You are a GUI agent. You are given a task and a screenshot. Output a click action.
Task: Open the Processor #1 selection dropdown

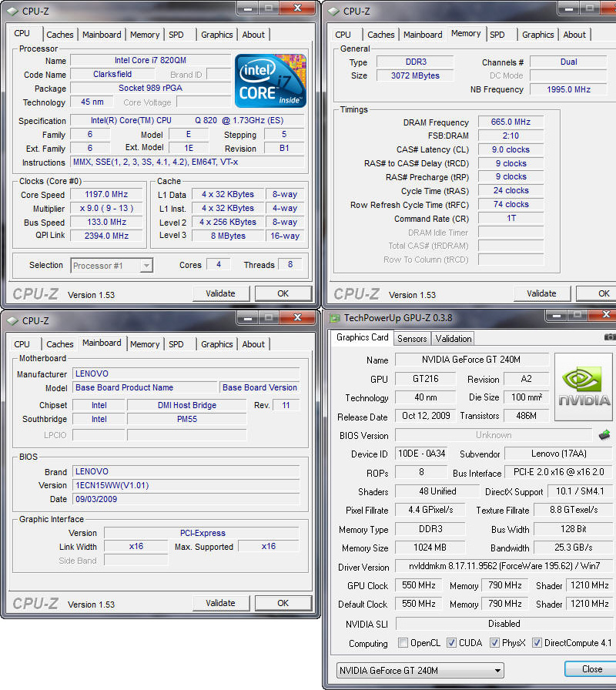pyautogui.click(x=112, y=266)
